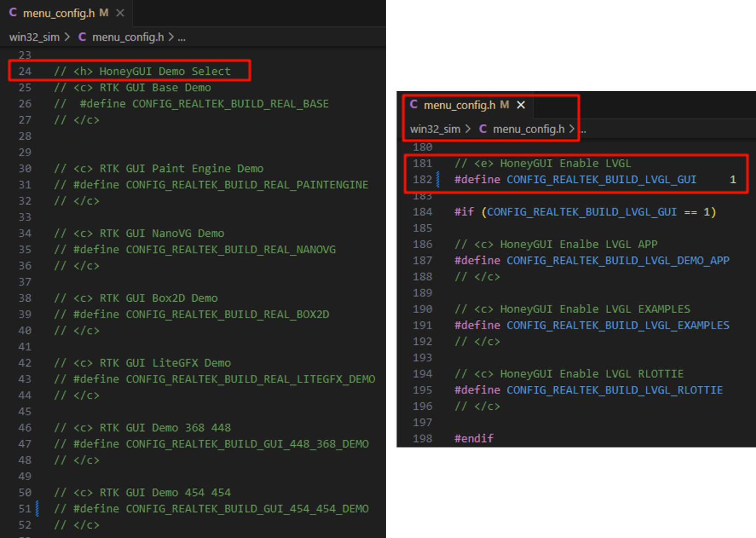
Task: Click the C file icon on right editor tab
Action: [414, 104]
